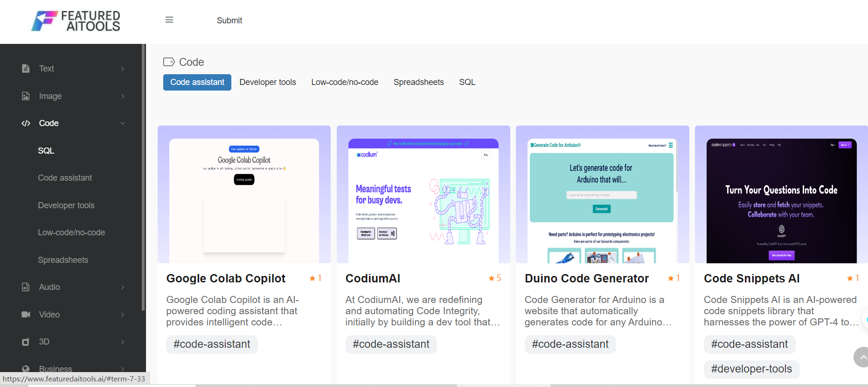Open SQL in the sidebar submenu
868x387 pixels.
tap(46, 151)
